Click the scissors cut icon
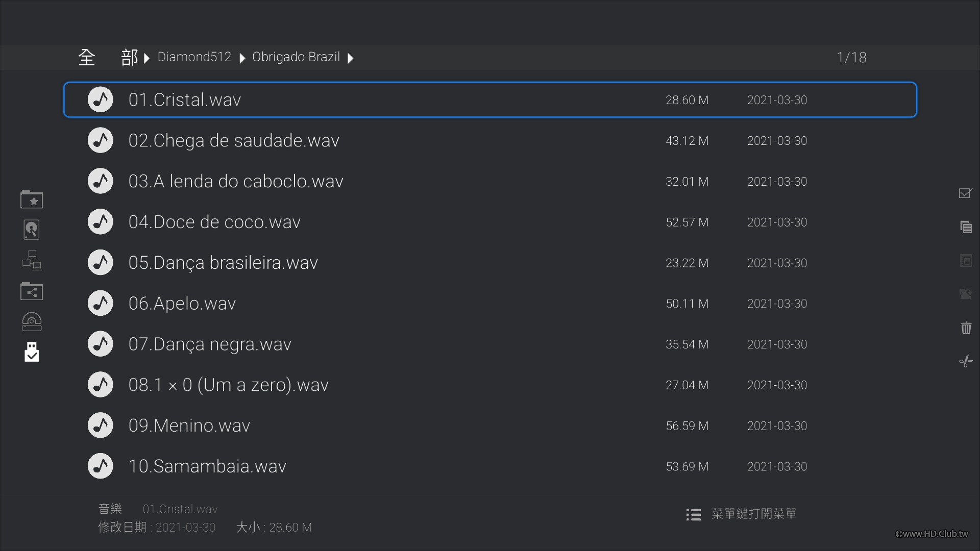 click(x=966, y=362)
